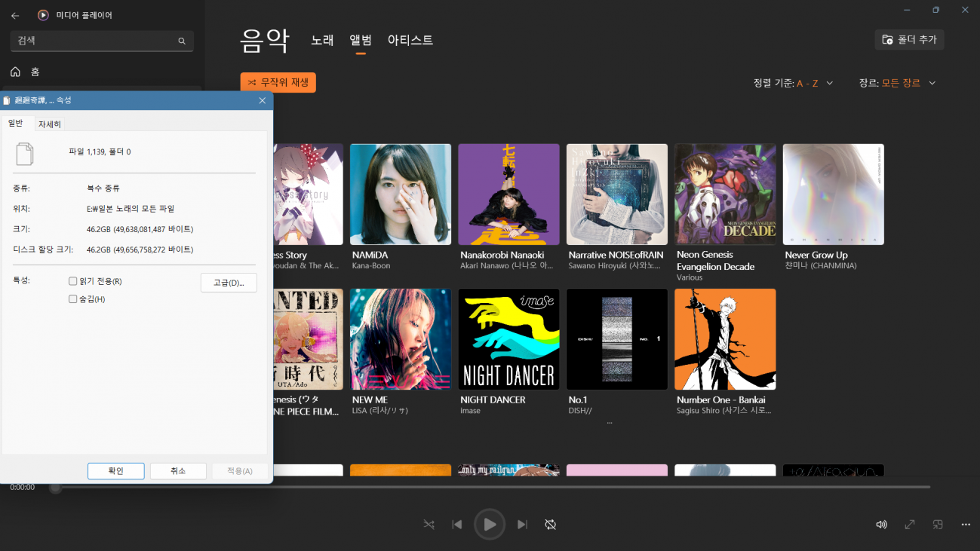
Task: Open the Home icon in sidebar
Action: click(15, 72)
